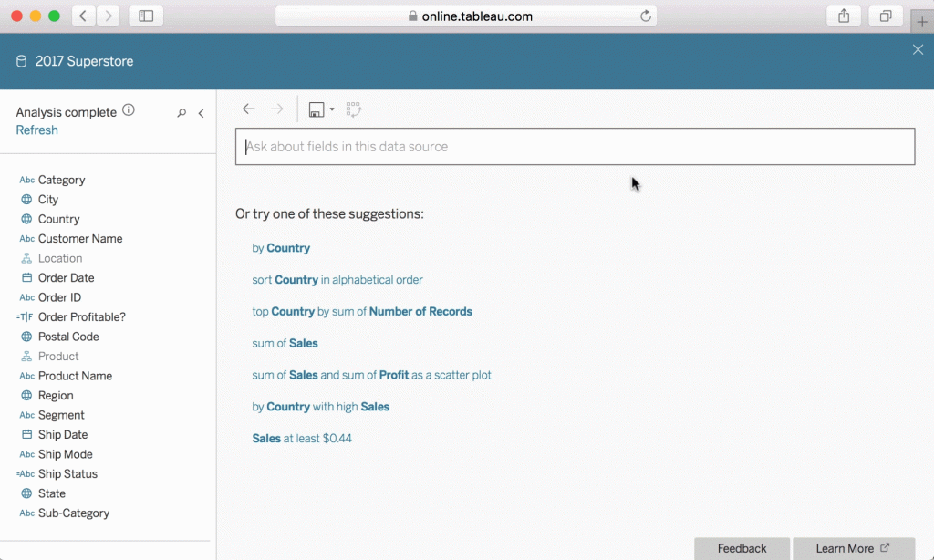The width and height of the screenshot is (934, 560).
Task: Click the Sales and Profit scatter plot suggestion
Action: point(372,376)
